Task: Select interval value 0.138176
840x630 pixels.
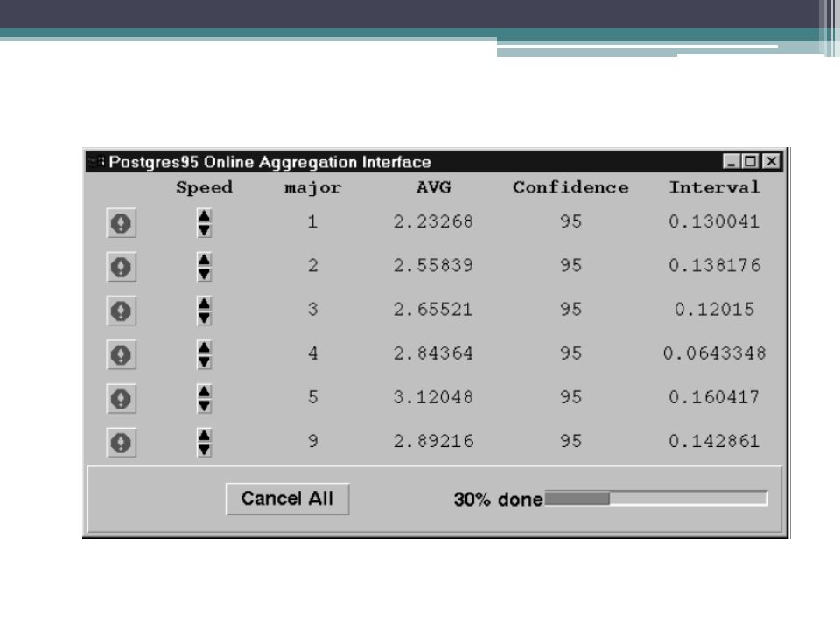Action: (715, 266)
